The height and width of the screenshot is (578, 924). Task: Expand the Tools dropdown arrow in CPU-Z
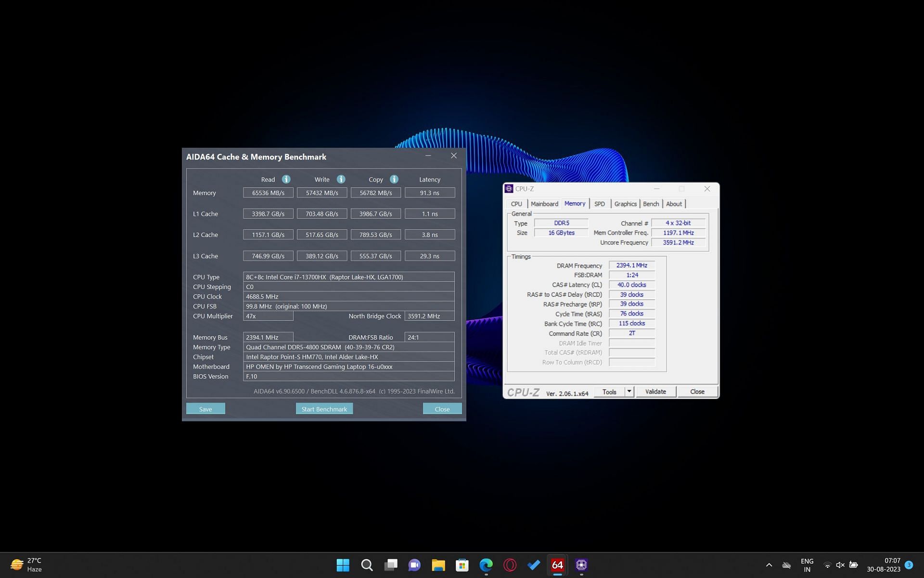pyautogui.click(x=629, y=392)
